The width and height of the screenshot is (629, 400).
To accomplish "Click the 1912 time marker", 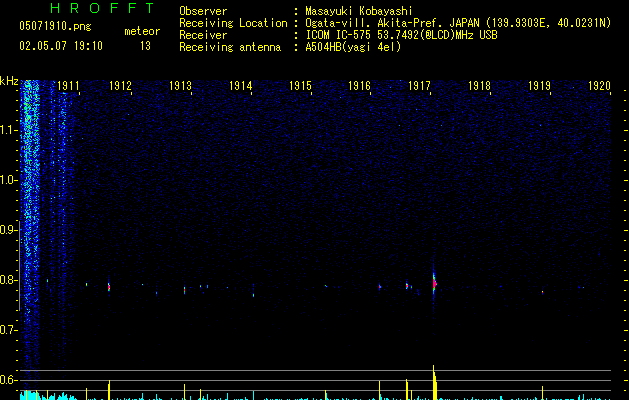I will [x=120, y=86].
